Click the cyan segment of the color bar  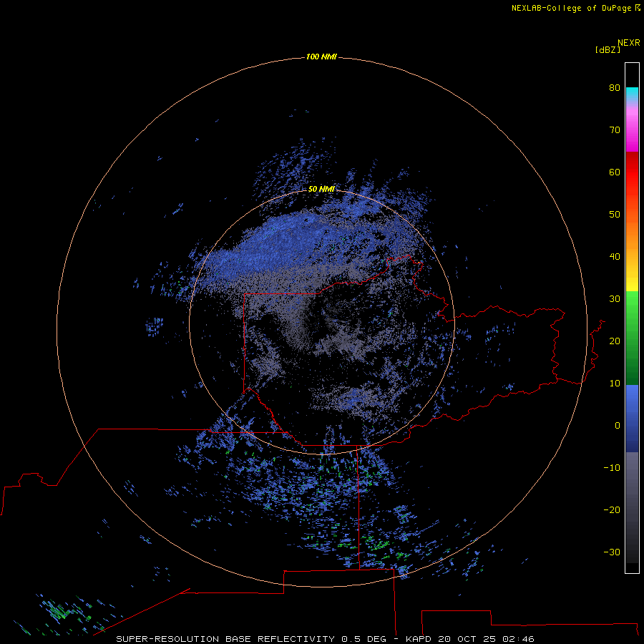coord(632,94)
